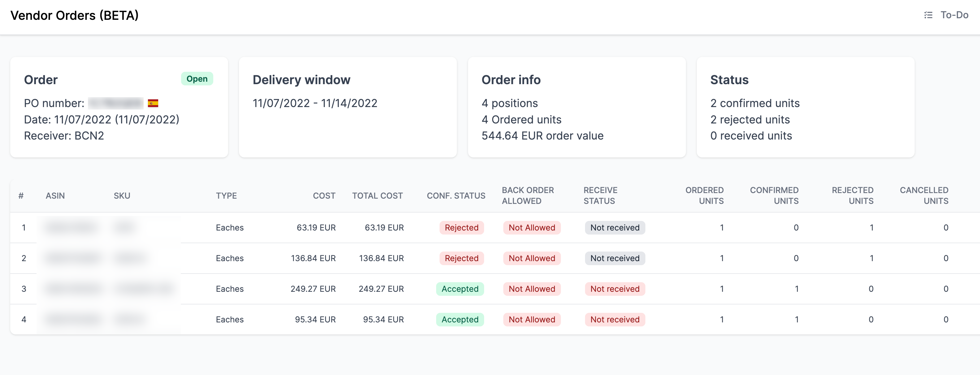Viewport: 980px width, 375px height.
Task: Click the Not received badge in row 2
Action: click(x=614, y=258)
